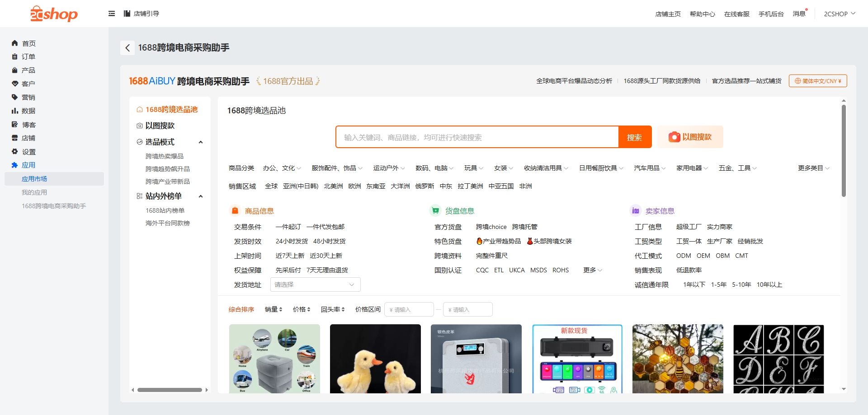Select 综合排序 sort tab
The image size is (868, 415).
(241, 309)
